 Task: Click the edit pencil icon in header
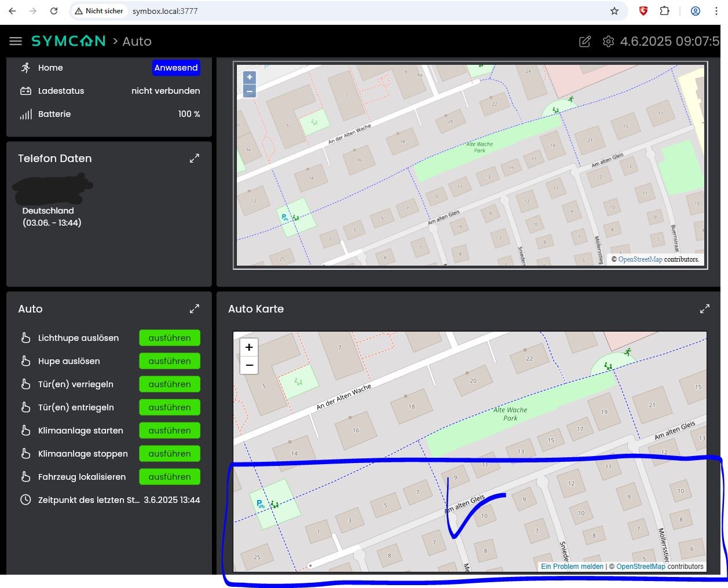point(585,42)
